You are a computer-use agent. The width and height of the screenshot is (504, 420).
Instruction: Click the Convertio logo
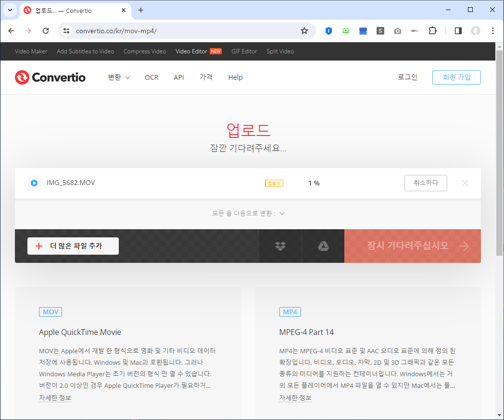coord(50,77)
